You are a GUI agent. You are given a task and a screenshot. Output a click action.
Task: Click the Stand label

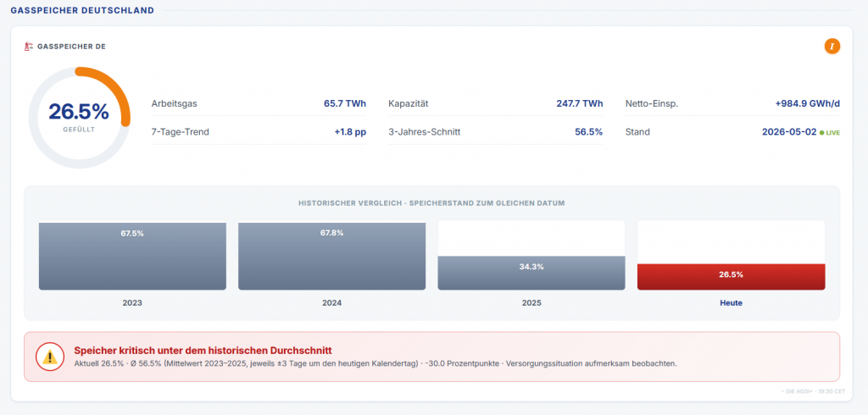click(x=637, y=132)
